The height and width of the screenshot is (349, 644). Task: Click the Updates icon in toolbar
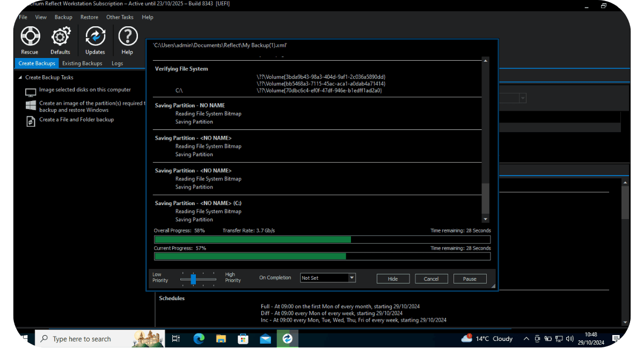pyautogui.click(x=95, y=37)
